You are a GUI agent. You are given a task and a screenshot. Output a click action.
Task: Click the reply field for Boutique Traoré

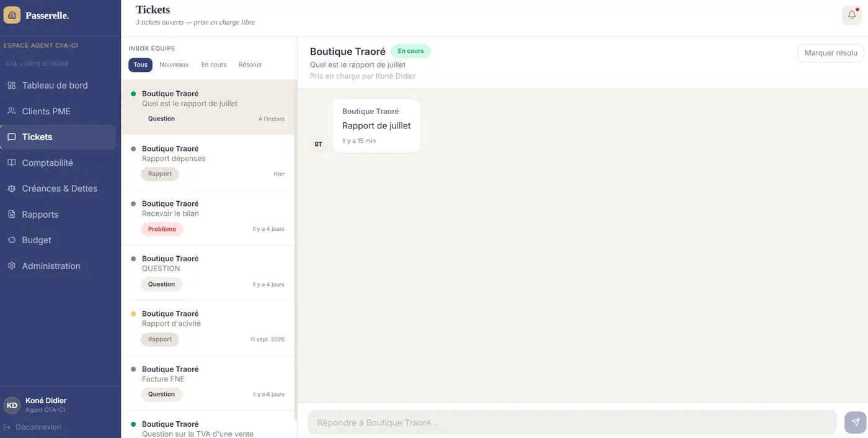[x=572, y=422]
